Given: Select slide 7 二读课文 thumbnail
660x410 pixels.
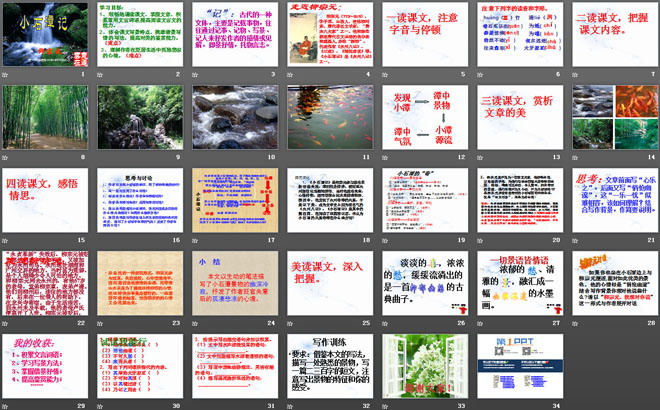Looking at the screenshot, I should click(x=615, y=35).
